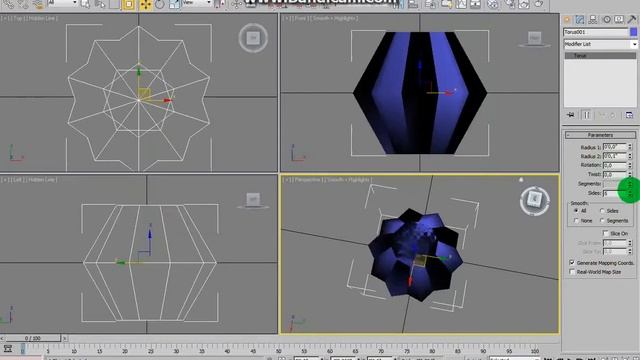Click the Left viewport label menu
This screenshot has height=360, width=640.
click(x=29, y=180)
